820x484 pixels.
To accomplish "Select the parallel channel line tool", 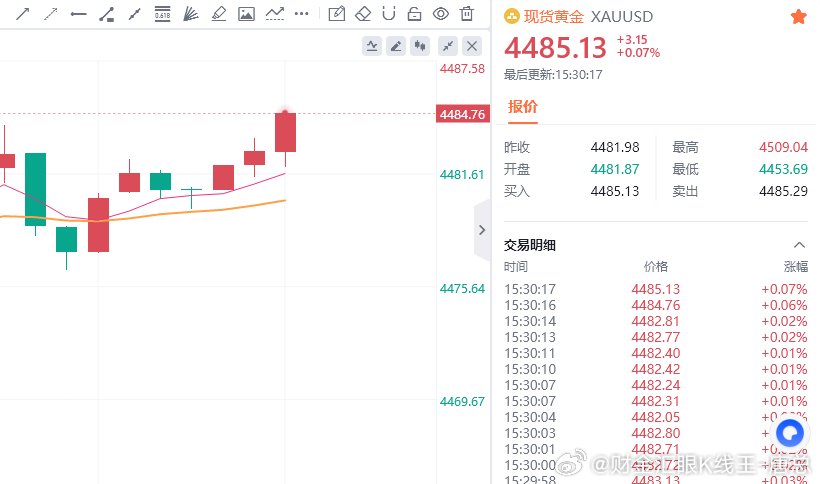I will 134,14.
